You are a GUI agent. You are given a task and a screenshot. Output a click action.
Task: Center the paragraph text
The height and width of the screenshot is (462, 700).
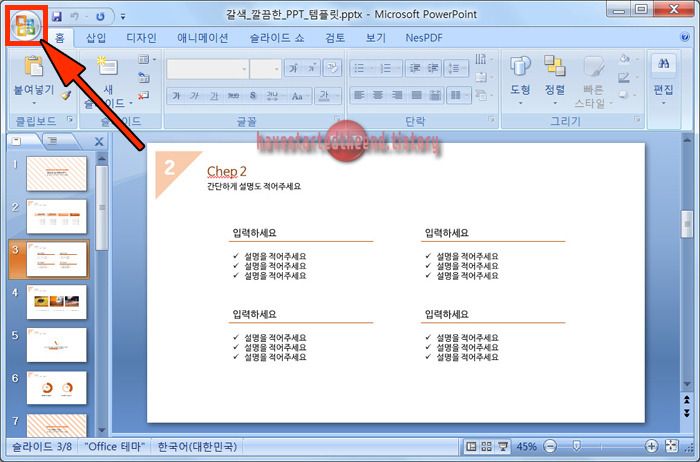tap(378, 95)
